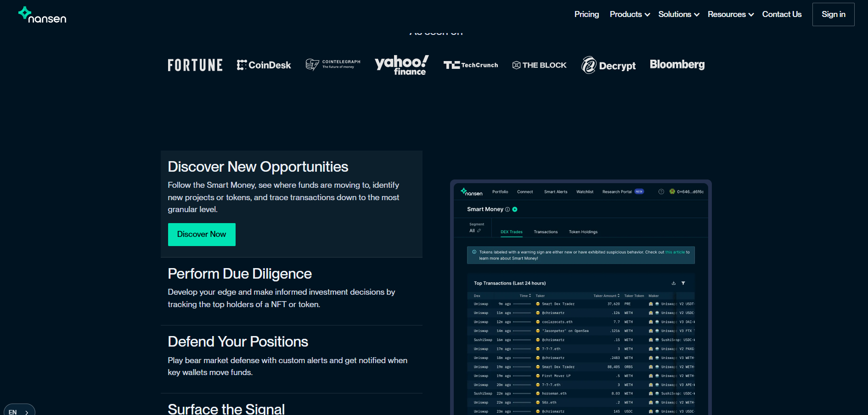Click the filter icon in Top Transactions
The height and width of the screenshot is (415, 868).
(x=683, y=283)
